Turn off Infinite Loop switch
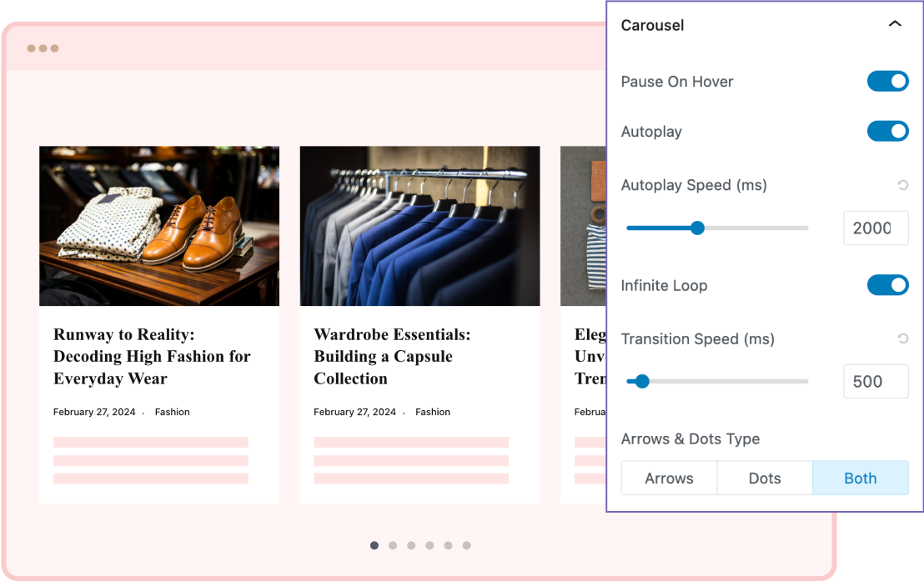Image resolution: width=924 pixels, height=581 pixels. 887,285
